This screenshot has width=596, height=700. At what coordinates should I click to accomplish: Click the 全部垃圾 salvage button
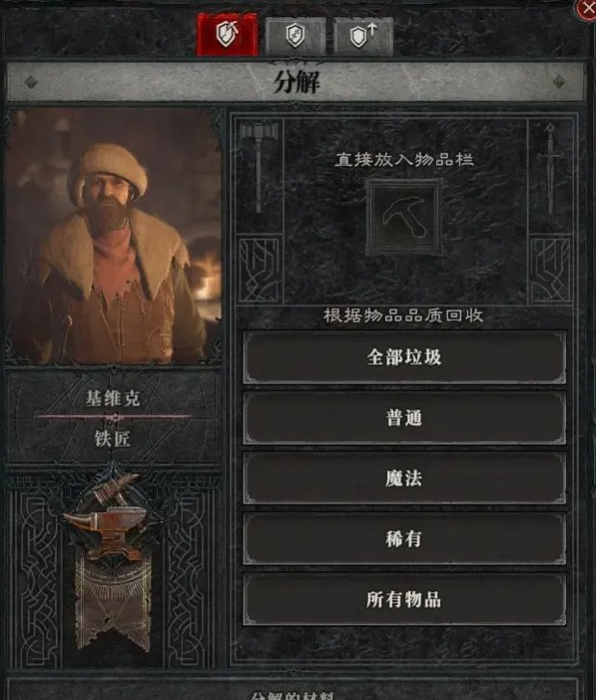point(404,357)
